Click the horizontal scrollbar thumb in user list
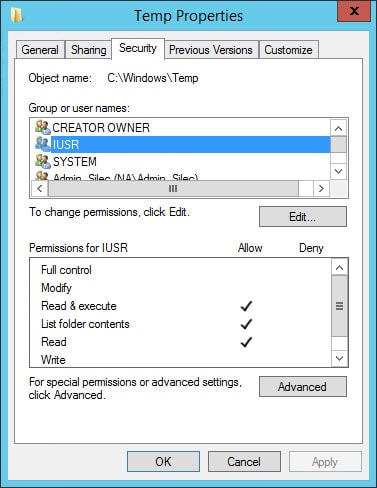377x488 pixels. (173, 189)
